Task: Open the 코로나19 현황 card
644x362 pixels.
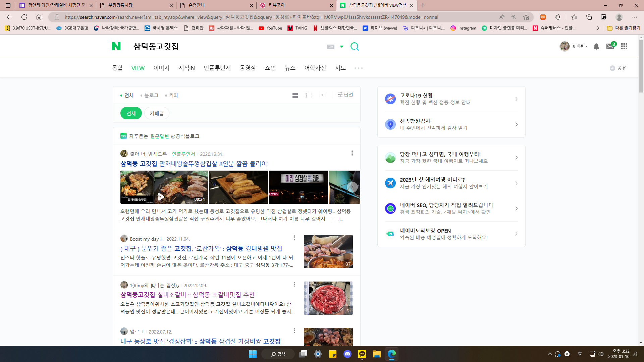Action: 451,99
